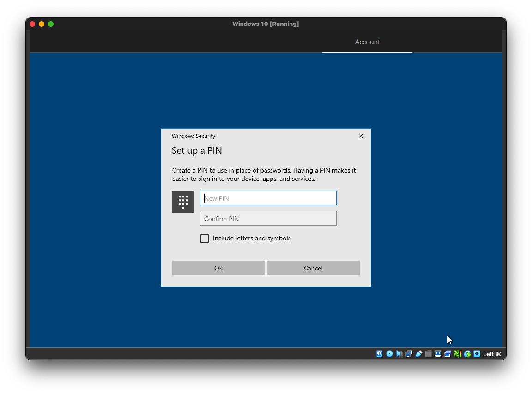
Task: Focus the New PIN input field
Action: pyautogui.click(x=268, y=198)
